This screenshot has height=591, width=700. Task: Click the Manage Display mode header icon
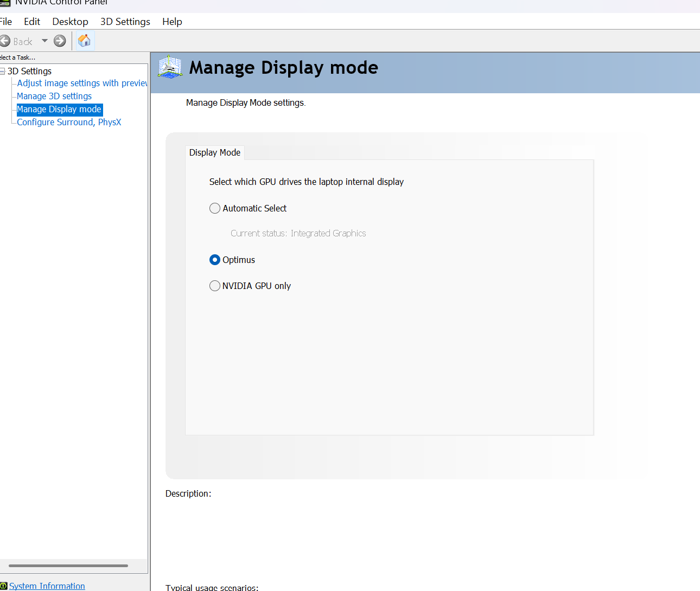(x=170, y=68)
